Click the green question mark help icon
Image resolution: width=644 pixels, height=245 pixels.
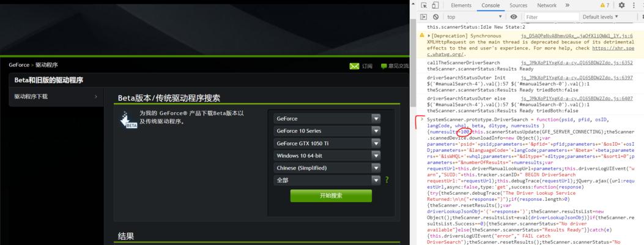click(387, 180)
